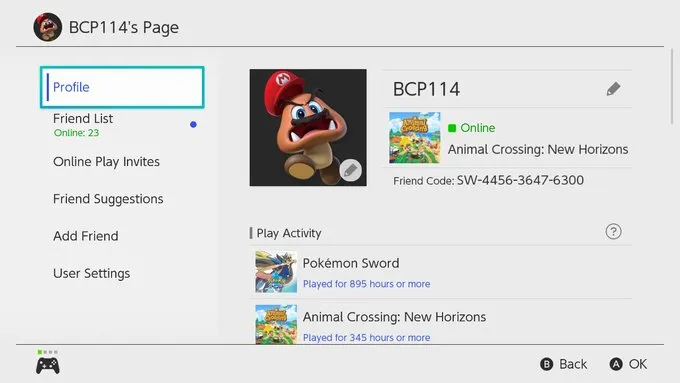Click "Animal Crossing: New Horizons" in Play Activity
The height and width of the screenshot is (383, 680).
(394, 317)
